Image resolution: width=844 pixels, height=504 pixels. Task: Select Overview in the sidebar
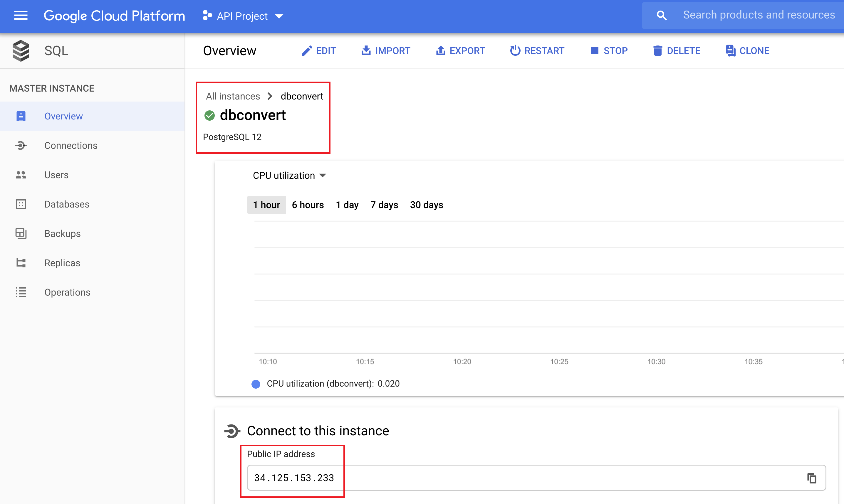tap(92, 116)
